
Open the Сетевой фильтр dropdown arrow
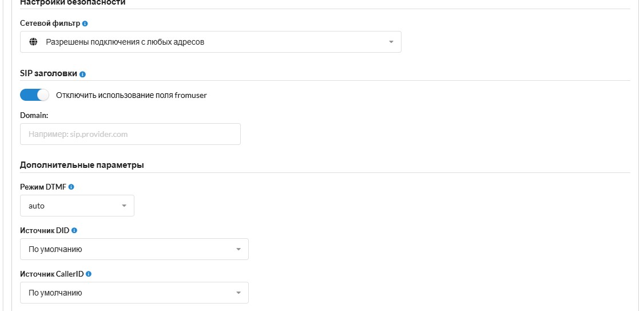coord(391,42)
